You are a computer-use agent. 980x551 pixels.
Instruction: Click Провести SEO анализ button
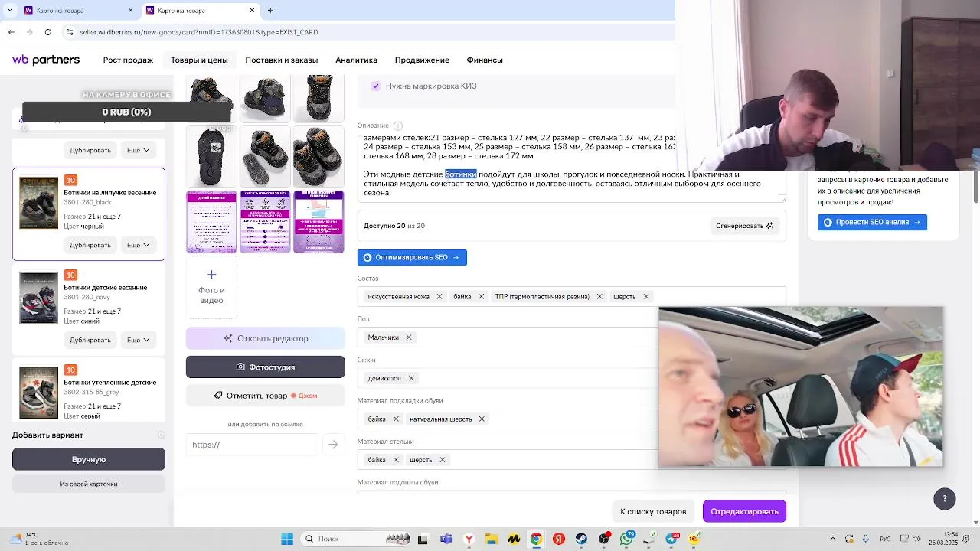(x=872, y=222)
